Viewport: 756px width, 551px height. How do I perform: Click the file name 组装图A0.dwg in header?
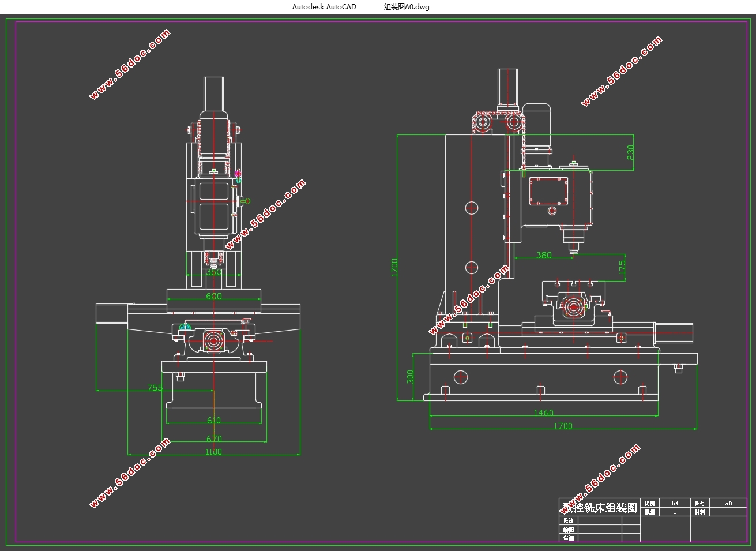pyautogui.click(x=407, y=7)
